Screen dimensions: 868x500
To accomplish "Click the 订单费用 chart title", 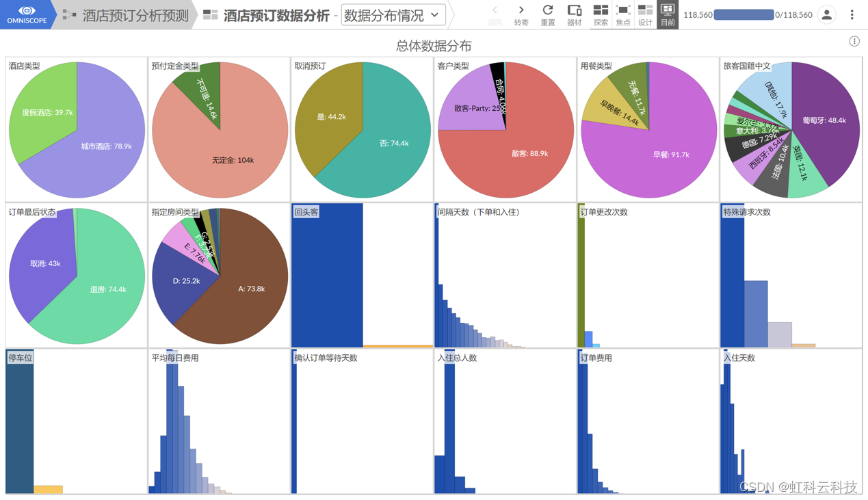I will (596, 358).
